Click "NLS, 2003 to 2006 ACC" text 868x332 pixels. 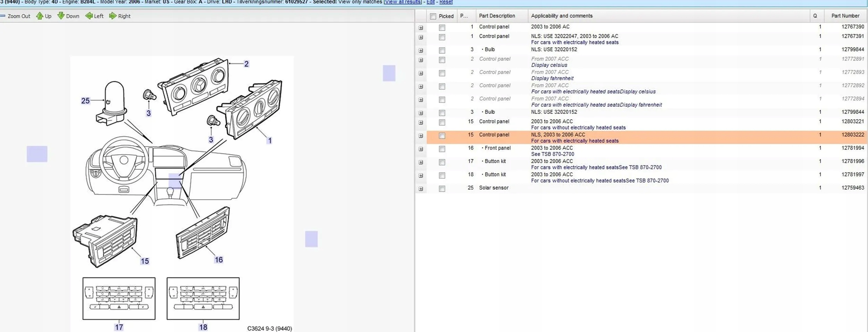[x=558, y=135]
